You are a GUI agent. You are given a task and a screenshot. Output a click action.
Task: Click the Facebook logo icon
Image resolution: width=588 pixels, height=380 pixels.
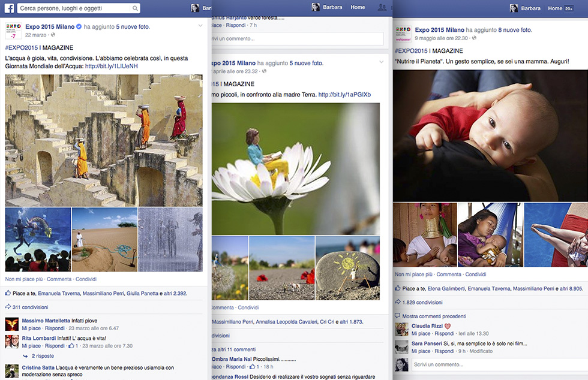[x=9, y=8]
